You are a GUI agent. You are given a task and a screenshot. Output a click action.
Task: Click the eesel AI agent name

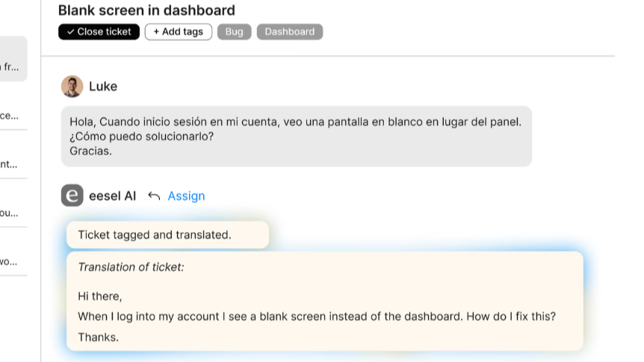click(112, 196)
